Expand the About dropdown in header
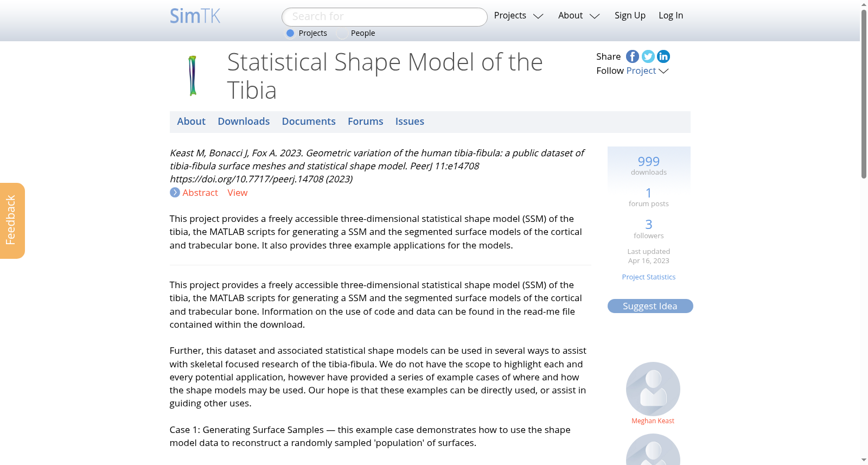Screen dimensions: 868x465 (x=579, y=16)
